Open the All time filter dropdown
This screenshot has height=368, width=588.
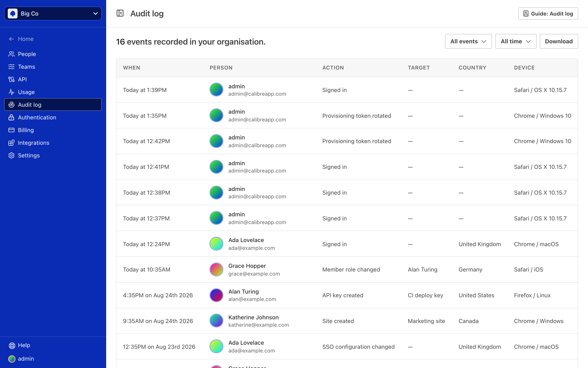click(516, 41)
